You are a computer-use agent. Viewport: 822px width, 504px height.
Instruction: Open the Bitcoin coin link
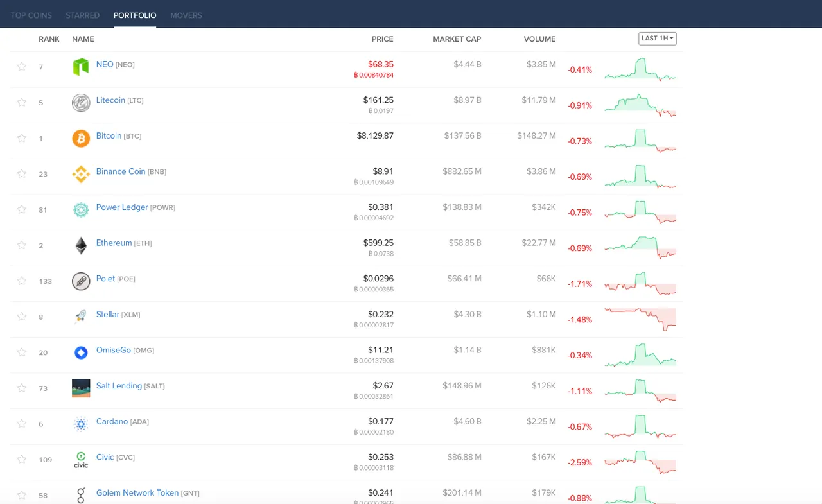(109, 136)
